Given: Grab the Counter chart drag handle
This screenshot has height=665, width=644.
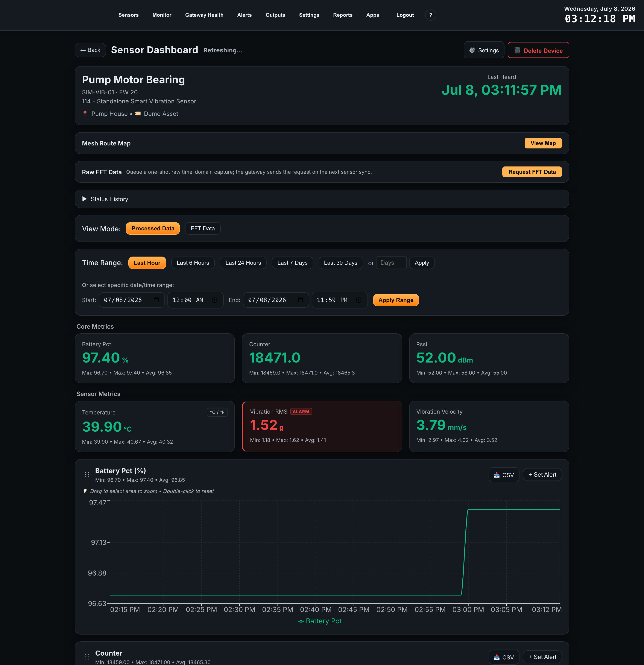Looking at the screenshot, I should pos(87,657).
